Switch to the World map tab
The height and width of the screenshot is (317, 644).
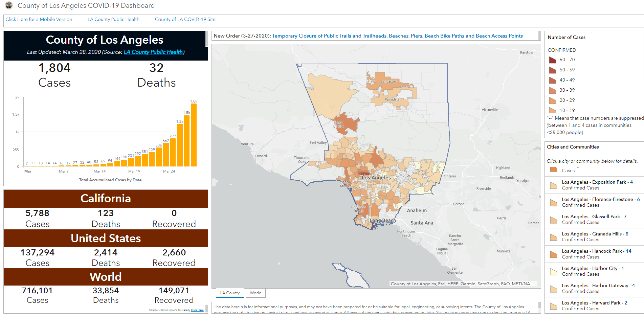pos(256,293)
